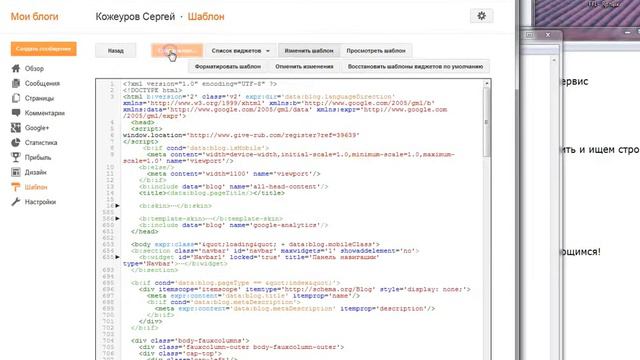The image size is (640, 360).
Task: Click the Отменить изменения button
Action: point(304,66)
